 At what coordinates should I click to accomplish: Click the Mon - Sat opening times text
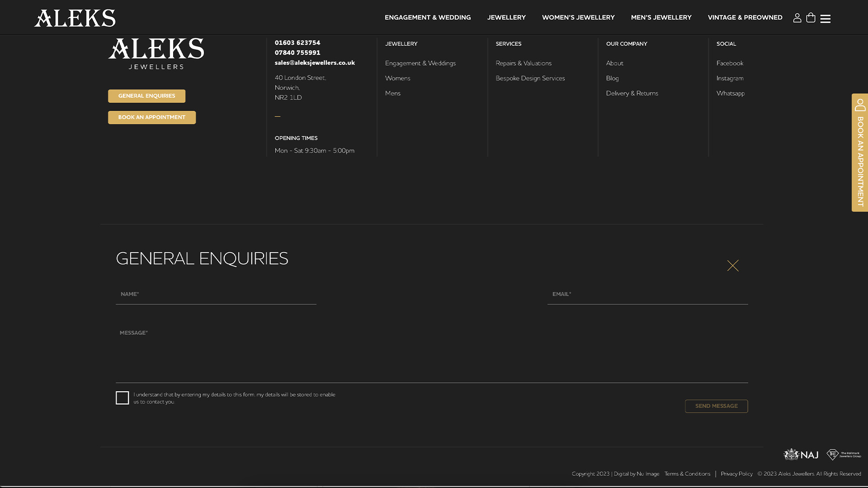(x=315, y=150)
